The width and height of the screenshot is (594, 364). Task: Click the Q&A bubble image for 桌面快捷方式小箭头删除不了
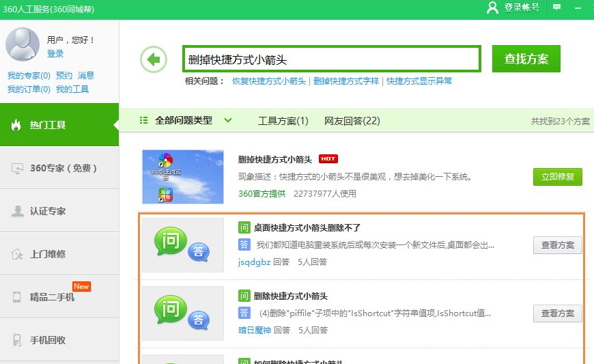tap(182, 245)
